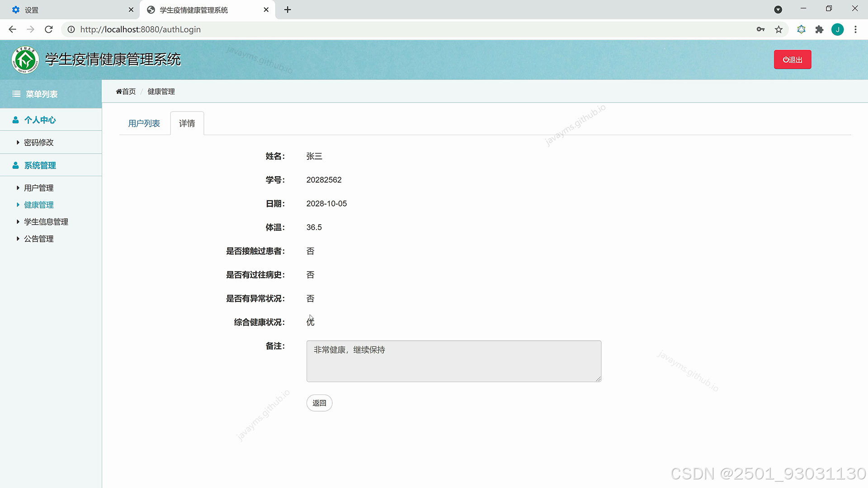Open 学生信息管理 in the sidebar
This screenshot has height=488, width=868.
(46, 222)
